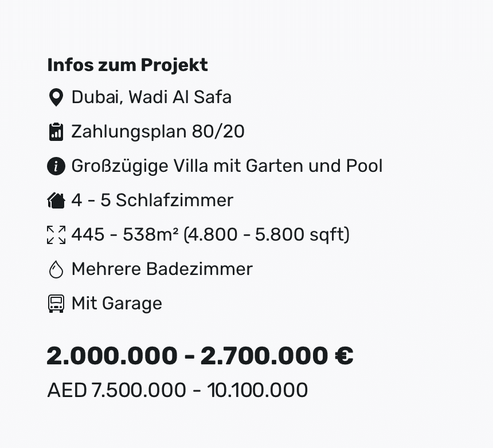The height and width of the screenshot is (448, 493).
Task: Click the Großzügige Villa mit Garten description
Action: 227,166
